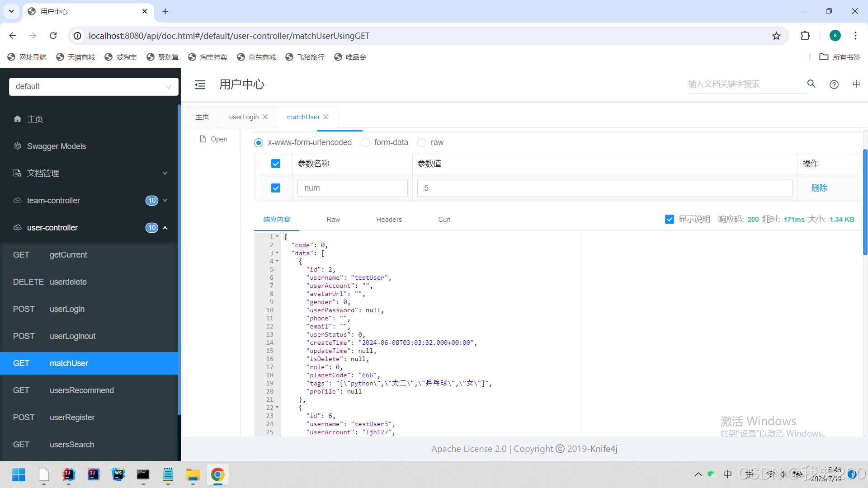Switch to the Curl response tab

pos(444,220)
